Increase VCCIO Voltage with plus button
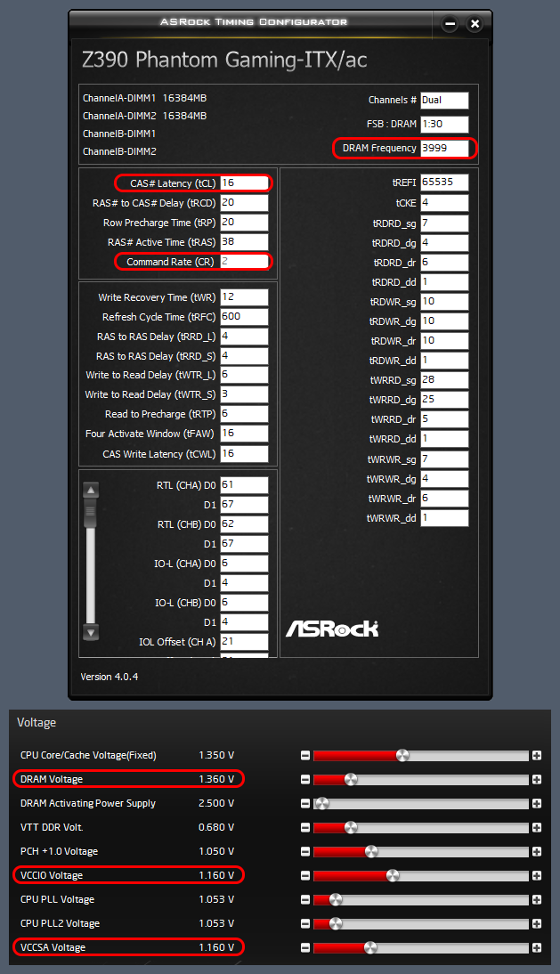 [x=537, y=875]
